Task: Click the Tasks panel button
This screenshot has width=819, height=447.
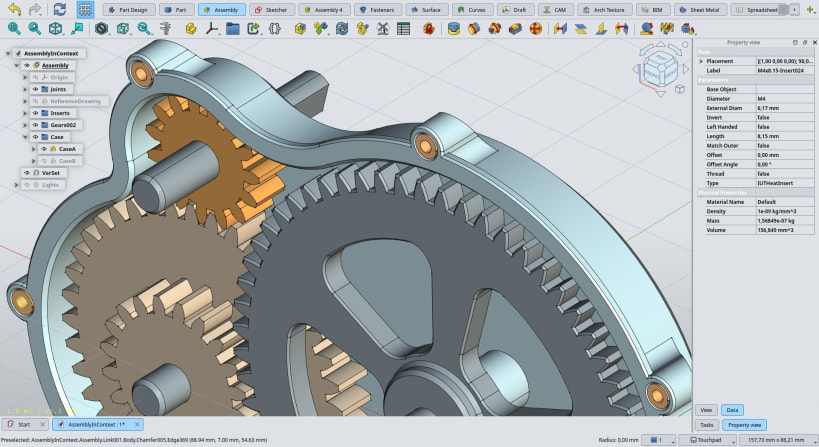Action: (707, 425)
